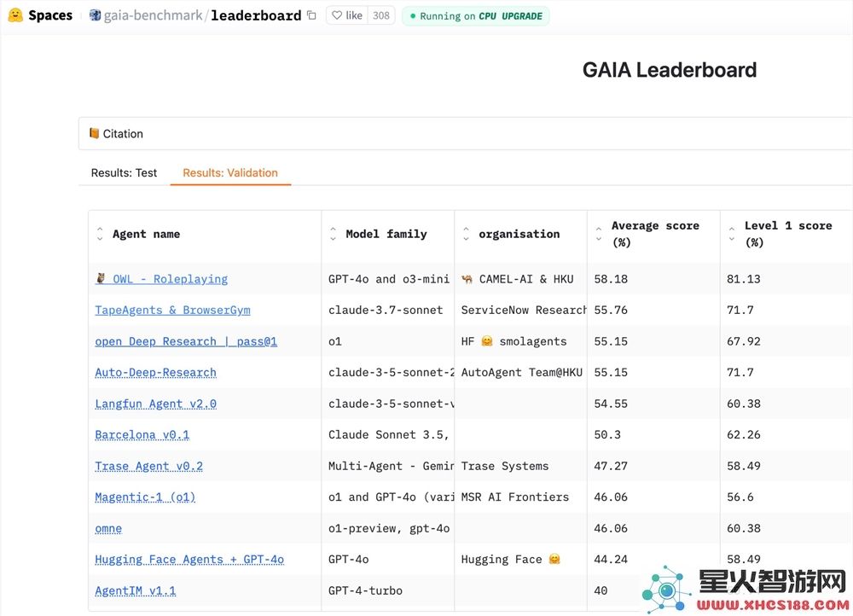The width and height of the screenshot is (853, 616).
Task: Select the 54.55 average score cell
Action: pos(654,404)
